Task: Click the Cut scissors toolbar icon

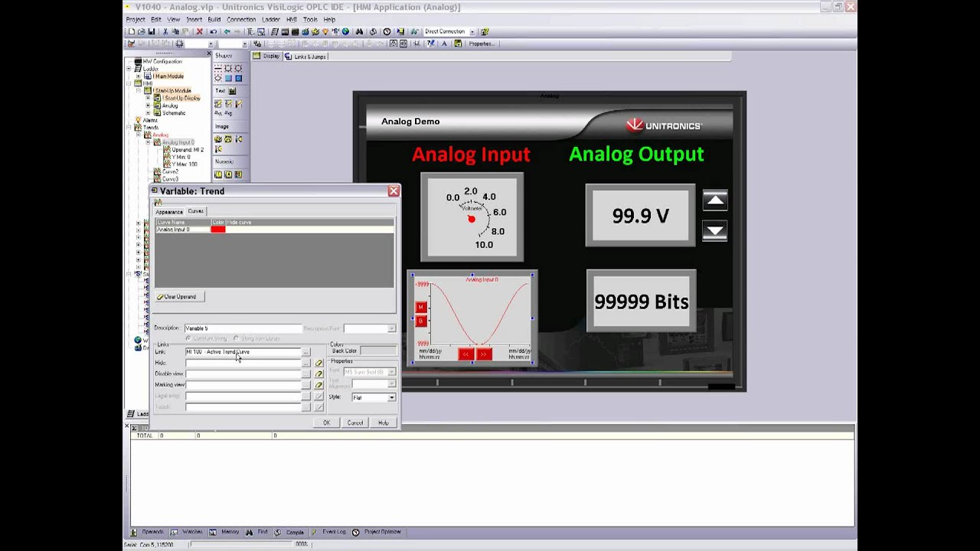Action: pos(165,31)
